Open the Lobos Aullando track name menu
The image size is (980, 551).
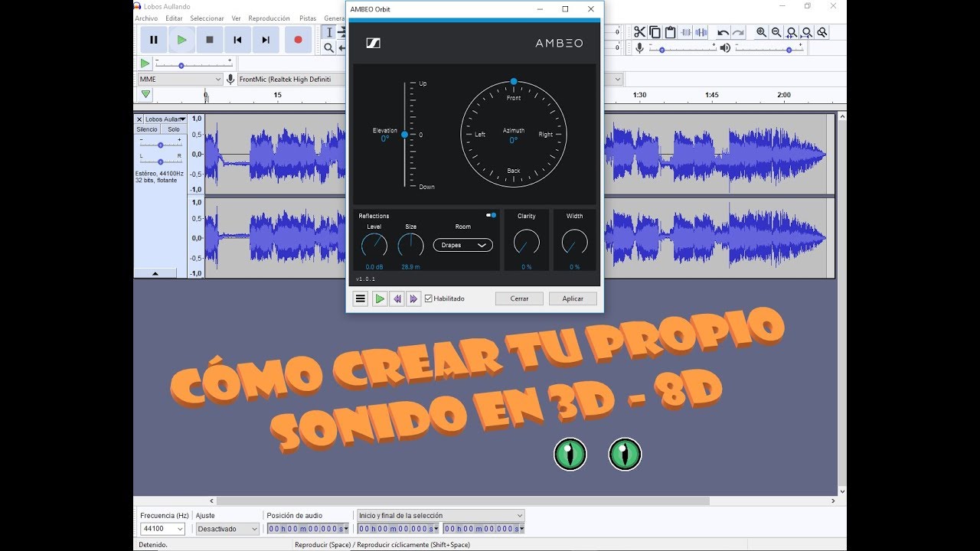tap(165, 119)
